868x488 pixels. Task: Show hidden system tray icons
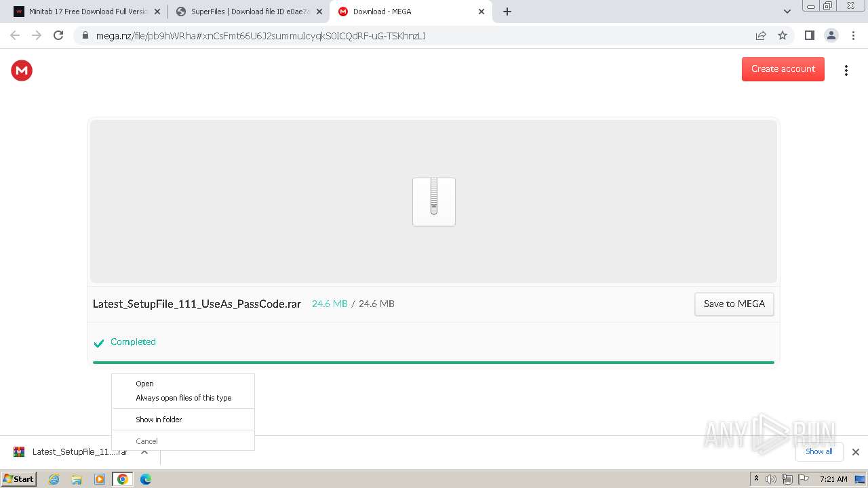coord(756,479)
